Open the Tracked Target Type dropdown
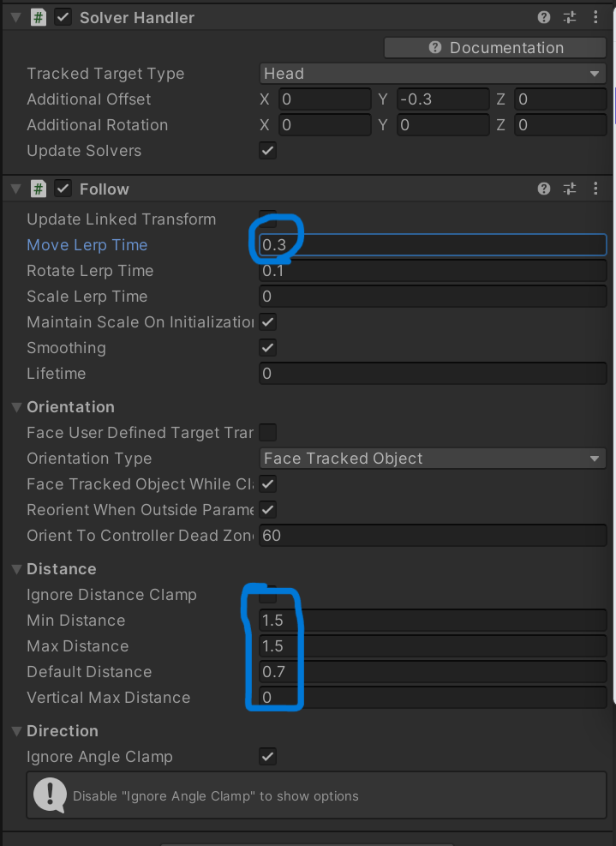 [433, 74]
